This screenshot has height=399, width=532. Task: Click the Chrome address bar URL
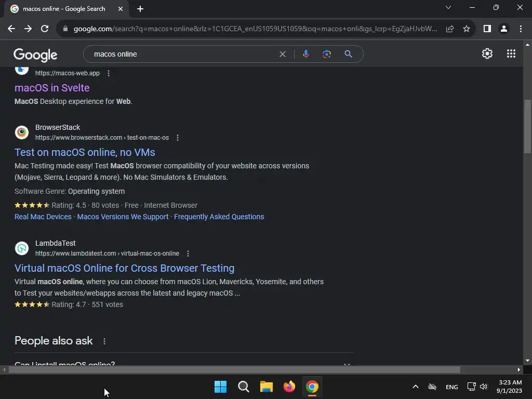click(255, 29)
